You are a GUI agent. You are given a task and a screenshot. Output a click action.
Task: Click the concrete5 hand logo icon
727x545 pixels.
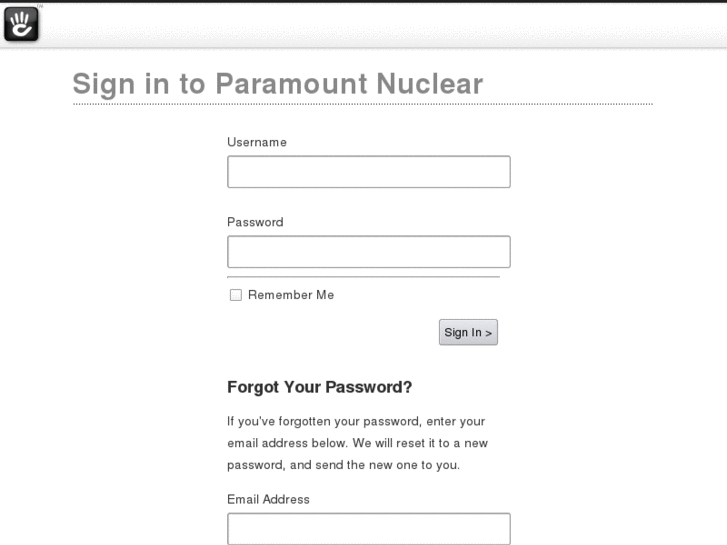(x=20, y=24)
